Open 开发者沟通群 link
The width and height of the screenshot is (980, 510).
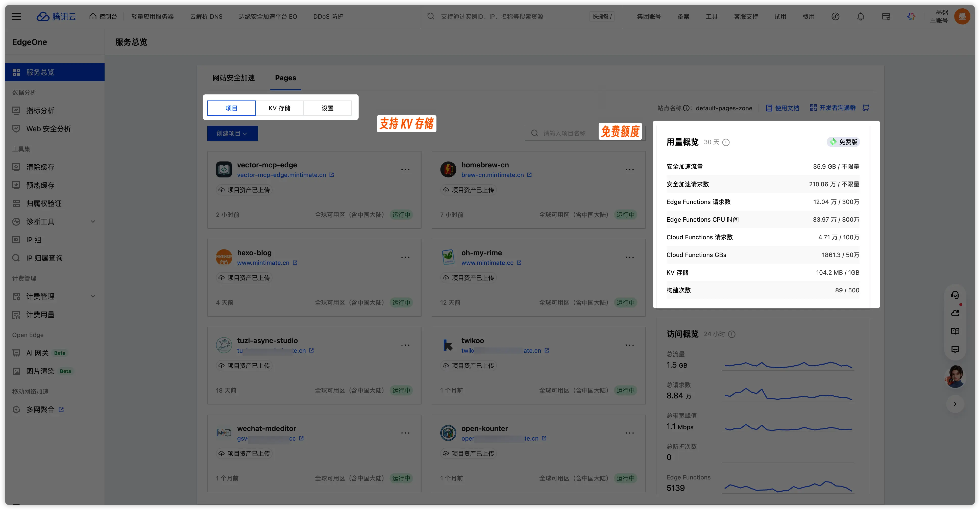833,108
